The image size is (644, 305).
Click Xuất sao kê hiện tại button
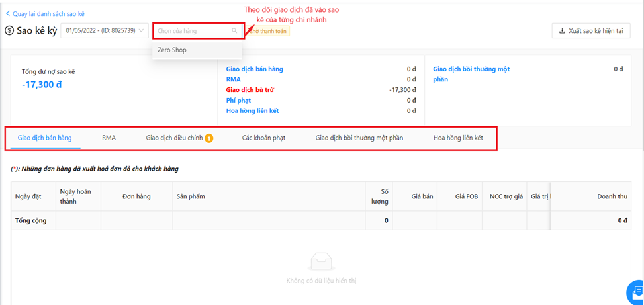click(590, 31)
